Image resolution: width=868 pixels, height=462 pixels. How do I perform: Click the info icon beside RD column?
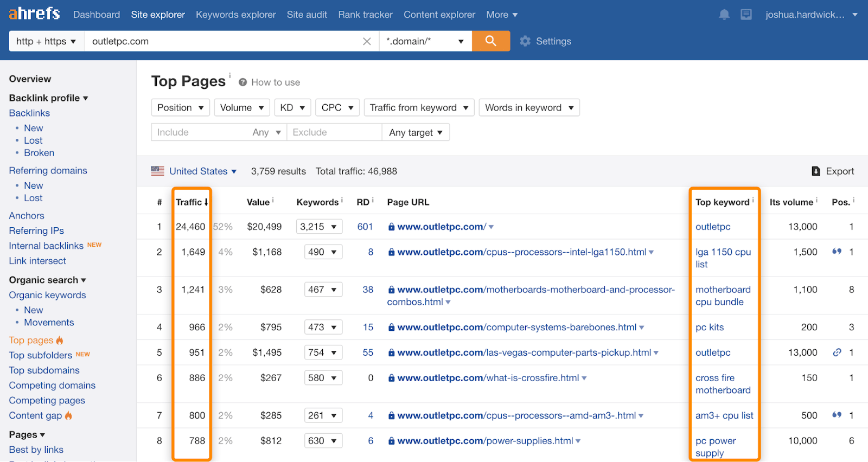tap(373, 200)
